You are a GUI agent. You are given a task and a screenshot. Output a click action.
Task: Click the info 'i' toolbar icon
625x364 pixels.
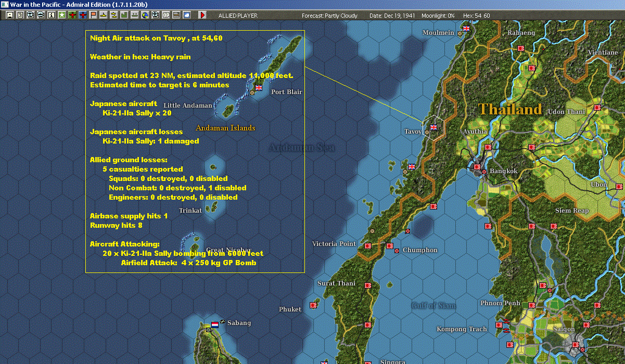(x=51, y=15)
